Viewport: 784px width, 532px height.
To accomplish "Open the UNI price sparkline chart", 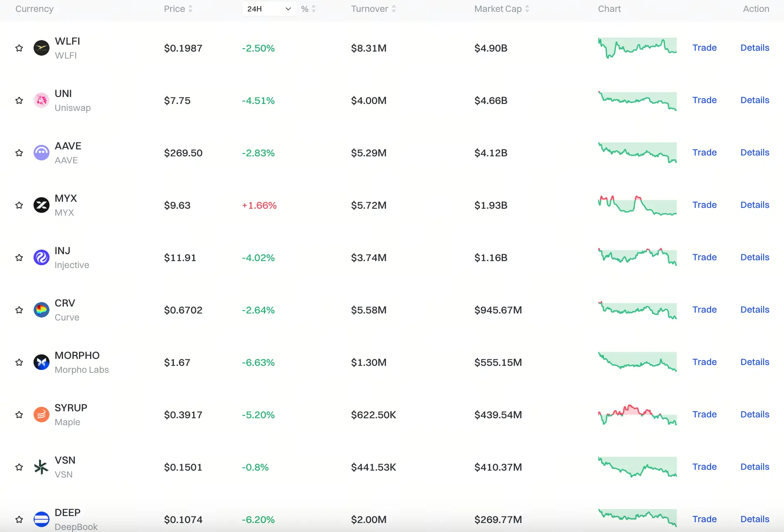I will (x=637, y=101).
